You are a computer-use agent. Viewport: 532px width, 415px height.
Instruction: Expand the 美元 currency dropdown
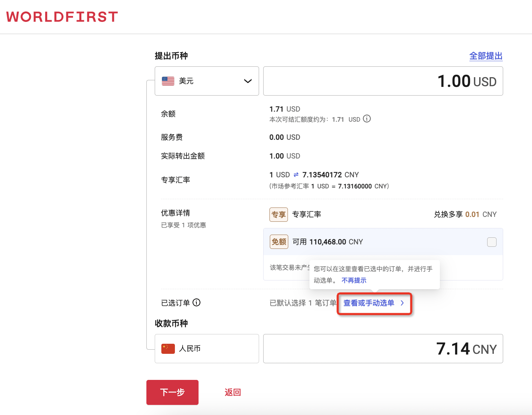[x=248, y=81]
